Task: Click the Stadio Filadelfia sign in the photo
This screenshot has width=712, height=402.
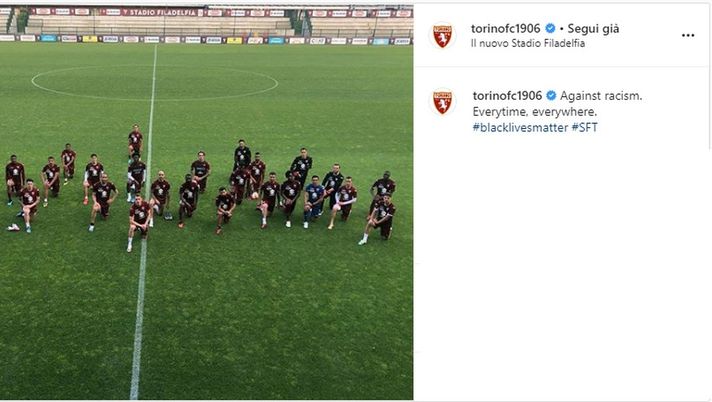Action: [163, 12]
